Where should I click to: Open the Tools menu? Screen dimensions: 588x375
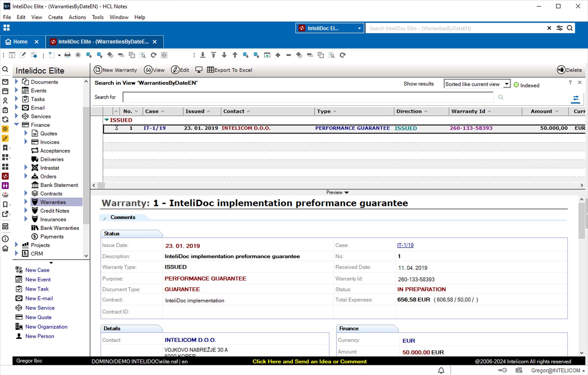tap(98, 17)
